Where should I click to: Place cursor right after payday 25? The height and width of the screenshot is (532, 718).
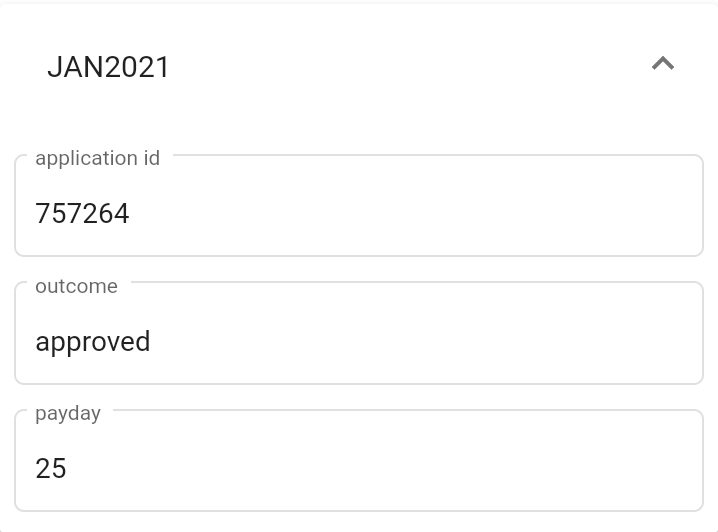coord(68,469)
